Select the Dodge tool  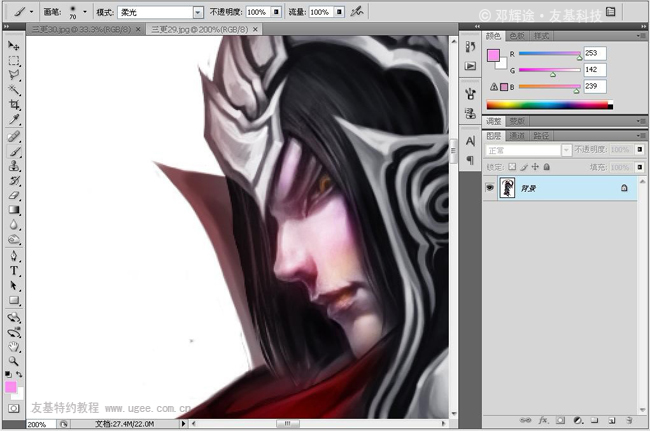coord(14,240)
